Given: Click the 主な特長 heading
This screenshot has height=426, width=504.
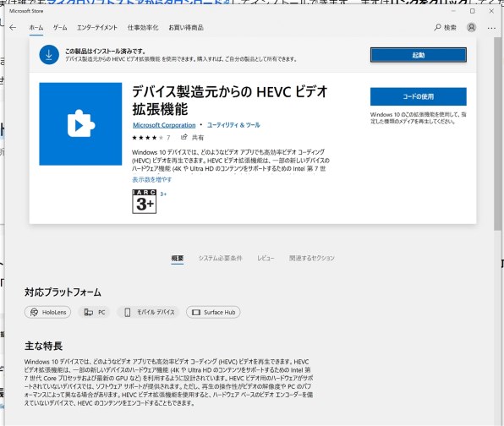Looking at the screenshot, I should (x=43, y=346).
